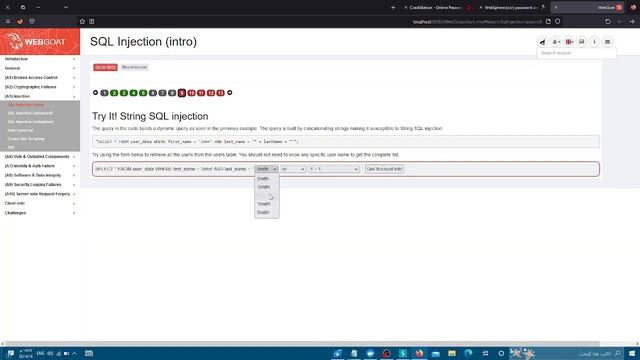Click the WebGoat logo in the sidebar header
Screen dimensions: 640x360
pyautogui.click(x=40, y=41)
